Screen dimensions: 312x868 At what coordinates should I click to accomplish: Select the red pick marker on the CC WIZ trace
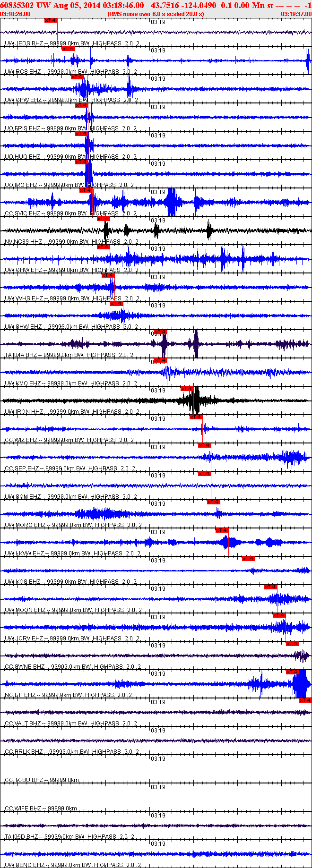click(196, 417)
